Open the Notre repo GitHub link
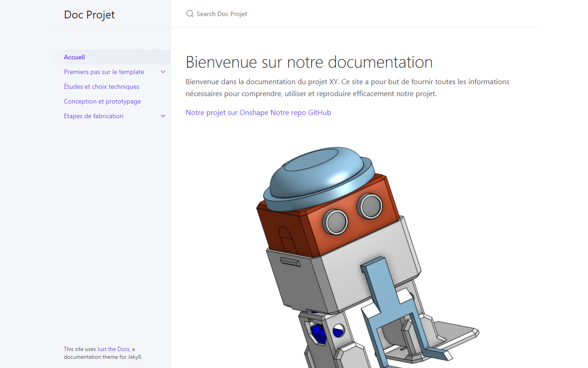The image size is (588, 368). [301, 112]
